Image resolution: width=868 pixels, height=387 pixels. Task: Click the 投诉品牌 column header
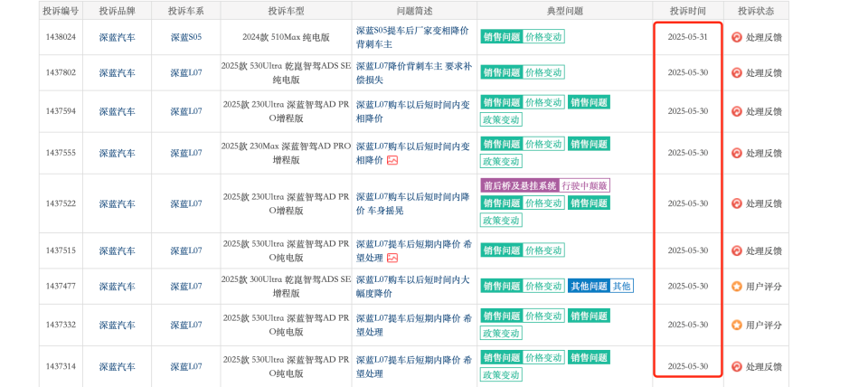[117, 11]
